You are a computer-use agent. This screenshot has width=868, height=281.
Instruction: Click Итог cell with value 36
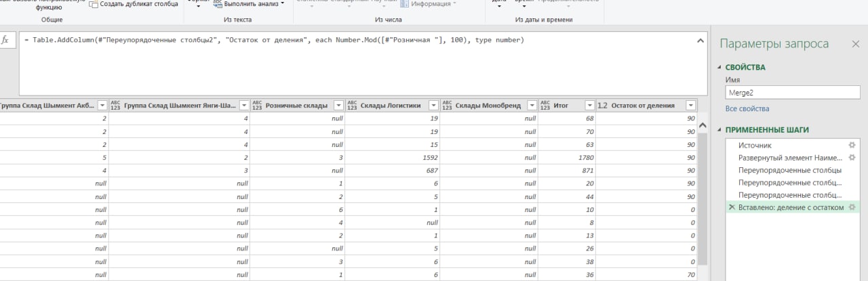tap(567, 274)
